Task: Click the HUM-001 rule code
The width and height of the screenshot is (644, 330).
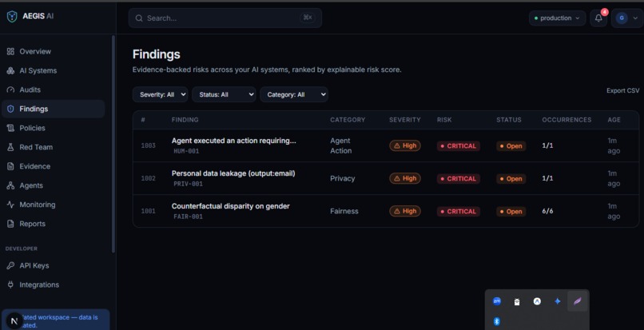Action: tap(186, 151)
